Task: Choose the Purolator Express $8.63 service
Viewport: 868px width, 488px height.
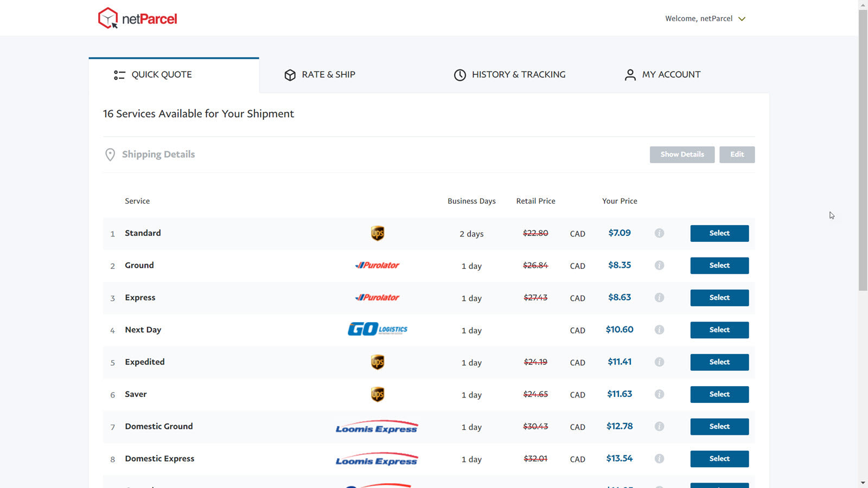Action: point(719,298)
